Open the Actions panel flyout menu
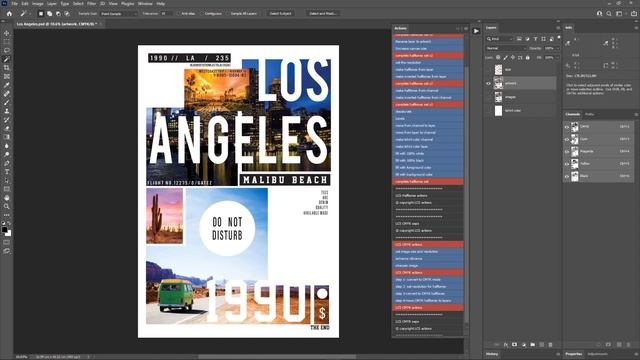 point(466,28)
